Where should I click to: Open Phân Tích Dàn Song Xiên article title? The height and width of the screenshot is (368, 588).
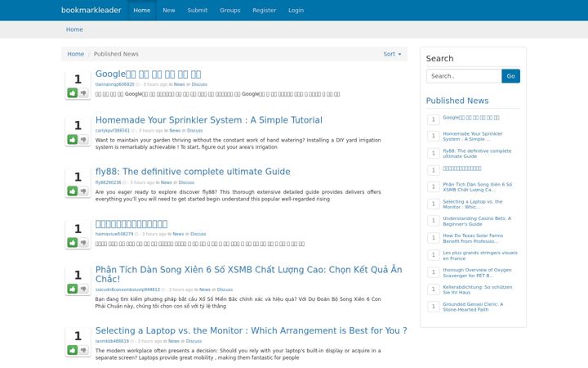pos(248,274)
